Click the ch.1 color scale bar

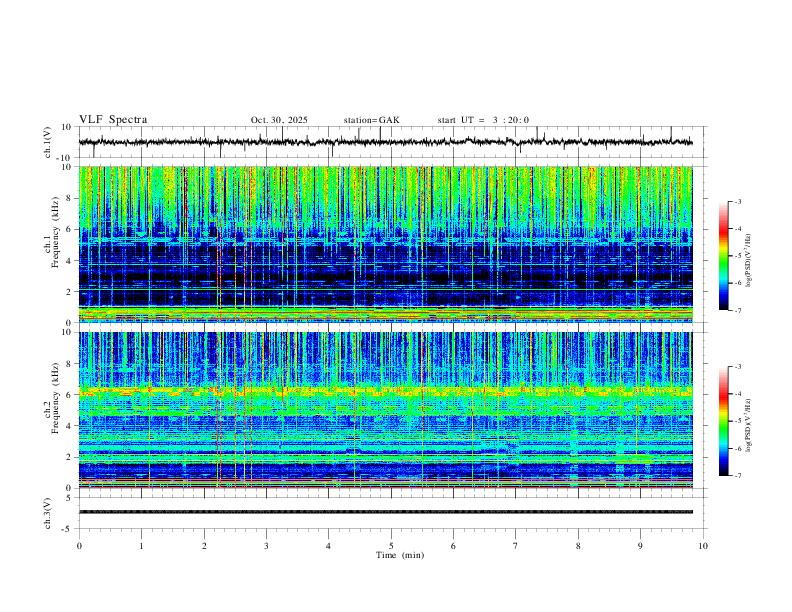tap(723, 255)
